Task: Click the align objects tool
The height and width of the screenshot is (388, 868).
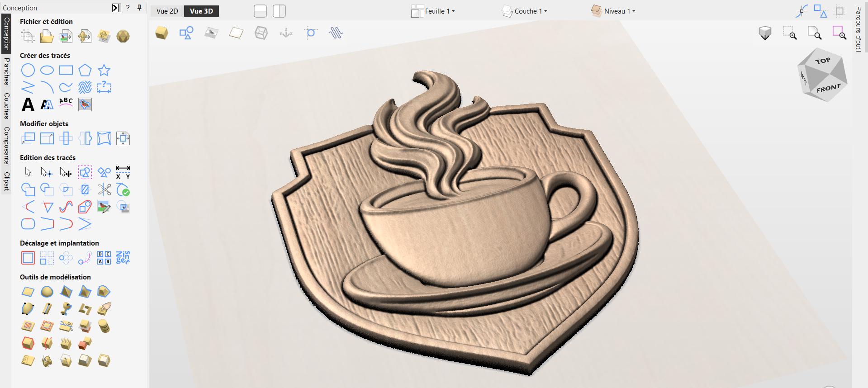Action: point(123,138)
